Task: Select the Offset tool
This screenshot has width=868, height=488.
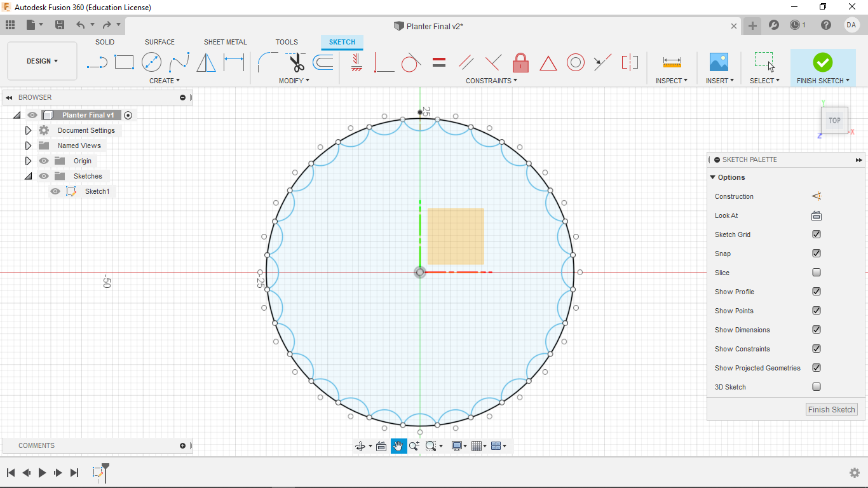Action: point(323,62)
